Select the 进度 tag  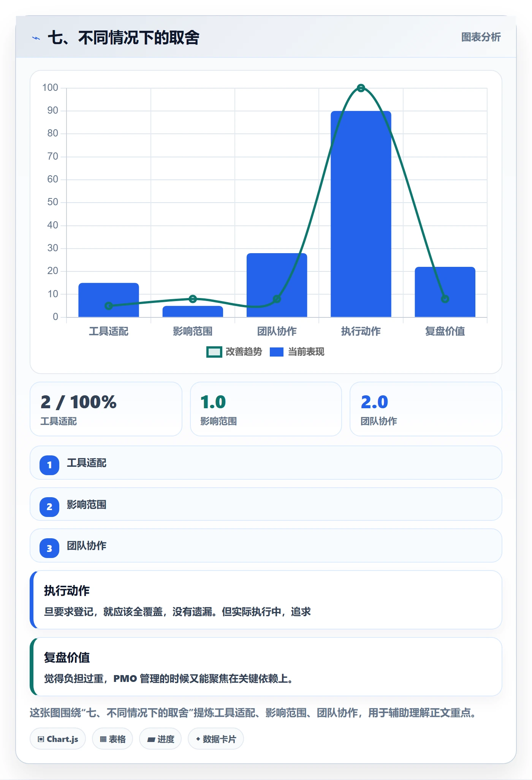(x=160, y=739)
